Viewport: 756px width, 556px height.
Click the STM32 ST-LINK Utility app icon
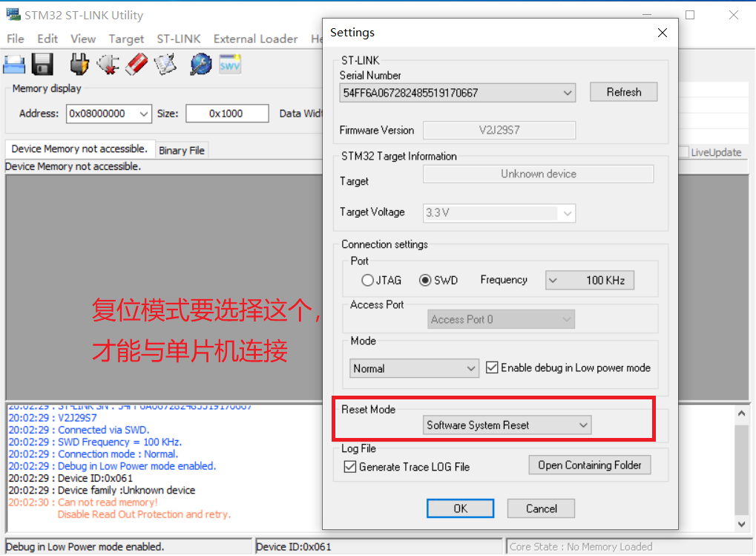(13, 14)
